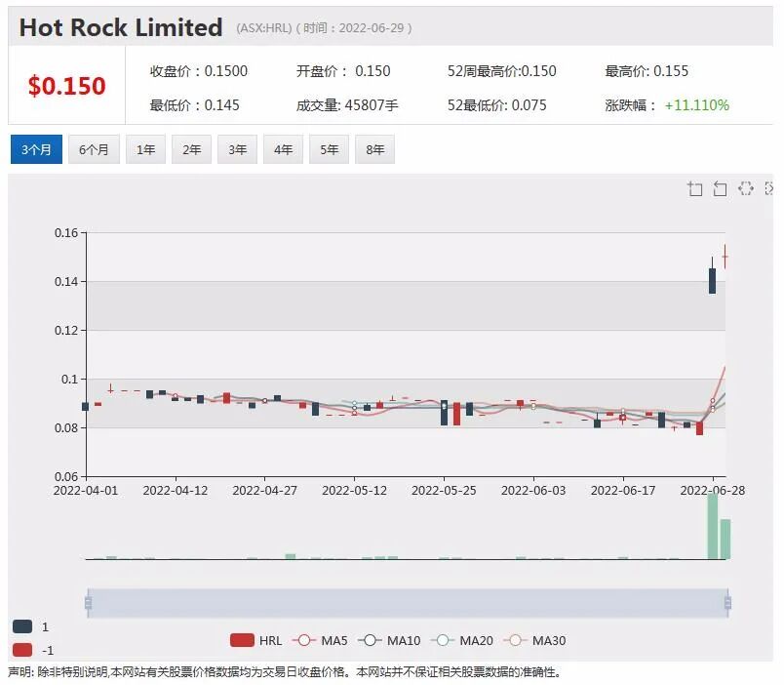The image size is (784, 685).
Task: Open the 4年 range view
Action: pyautogui.click(x=284, y=149)
